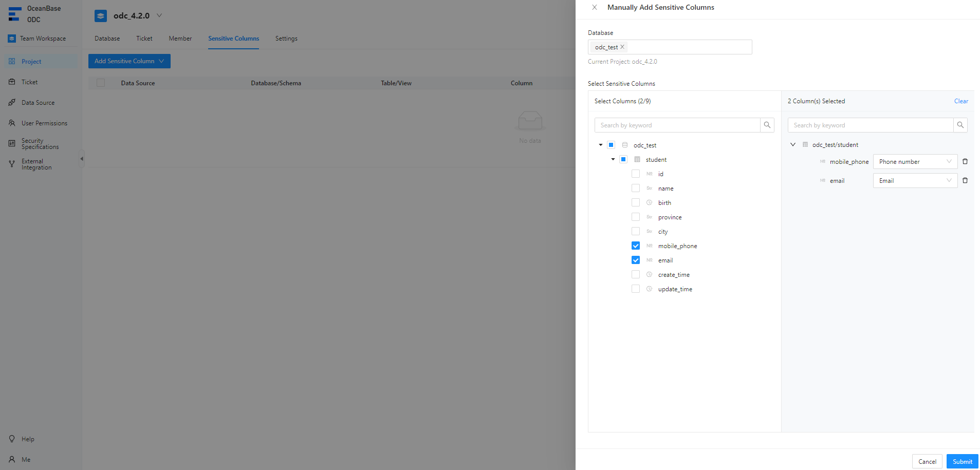Screen dimensions: 980x470
Task: Clear all selected columns
Action: (960, 101)
